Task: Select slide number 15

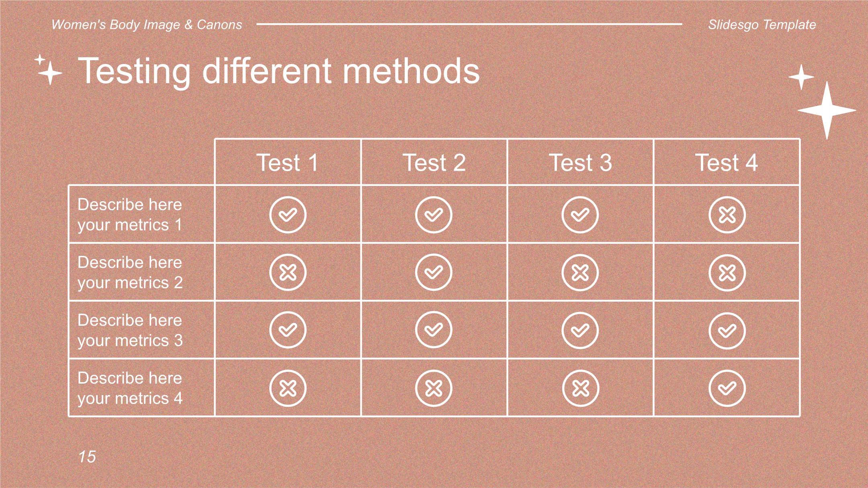Action: [x=87, y=457]
